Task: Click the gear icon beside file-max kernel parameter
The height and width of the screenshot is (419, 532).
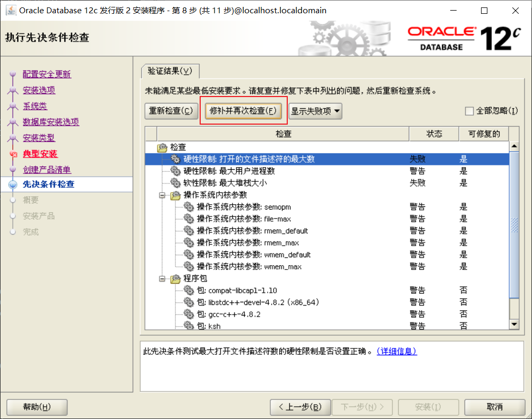Action: pyautogui.click(x=188, y=219)
